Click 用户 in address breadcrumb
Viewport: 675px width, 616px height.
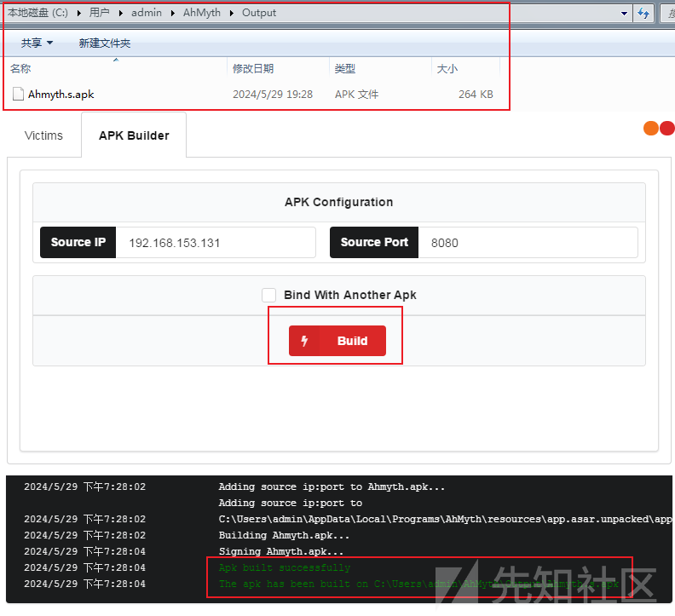coord(100,13)
